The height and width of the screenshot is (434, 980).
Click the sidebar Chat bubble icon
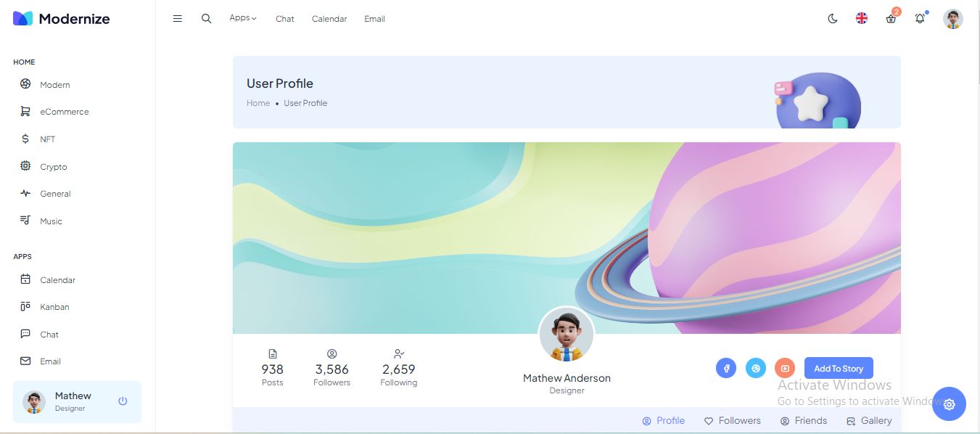[x=25, y=334]
